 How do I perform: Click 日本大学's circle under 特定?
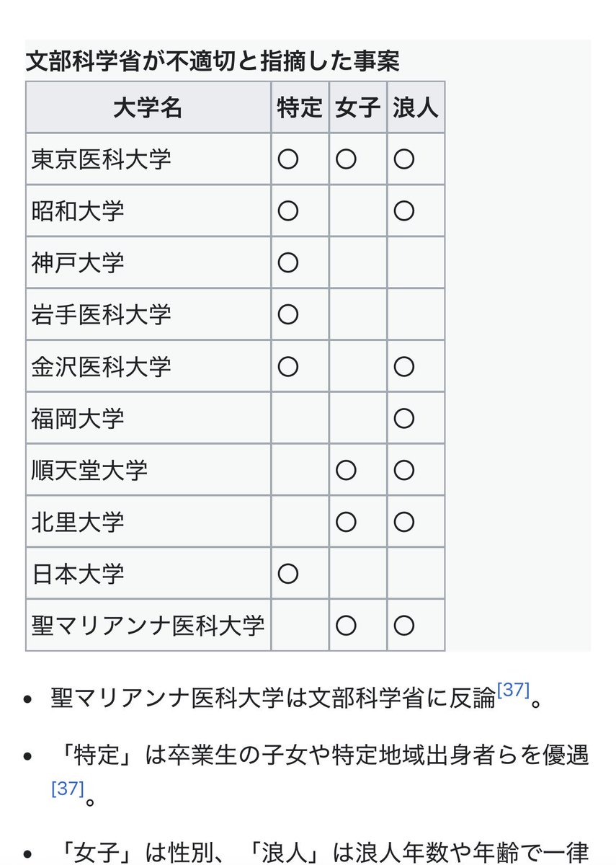288,574
